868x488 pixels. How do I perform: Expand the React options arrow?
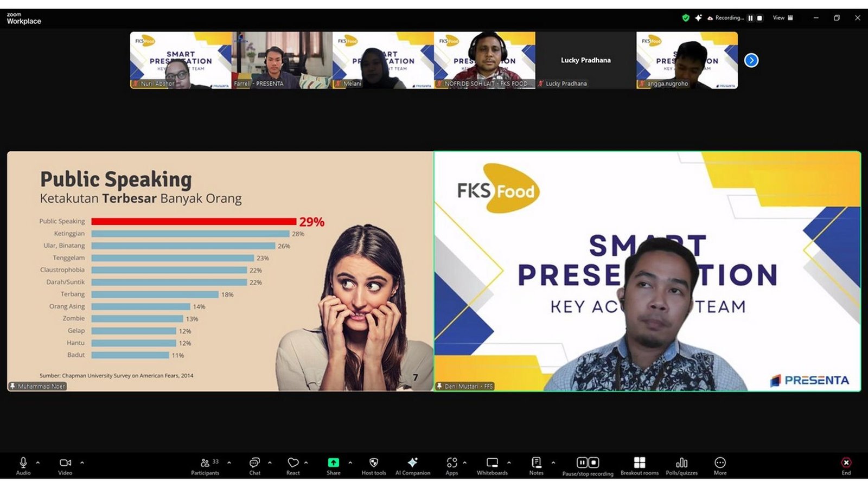[306, 463]
